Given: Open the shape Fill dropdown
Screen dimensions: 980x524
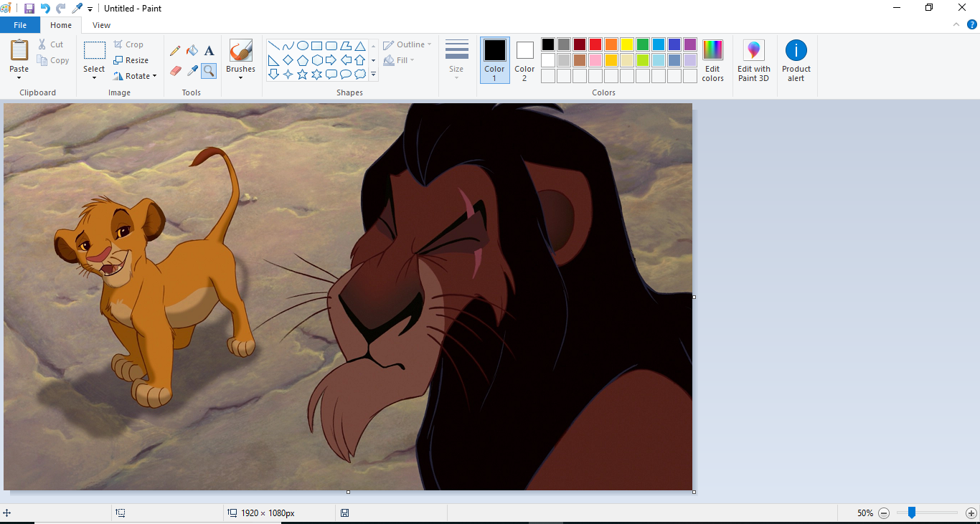Looking at the screenshot, I should coord(399,60).
